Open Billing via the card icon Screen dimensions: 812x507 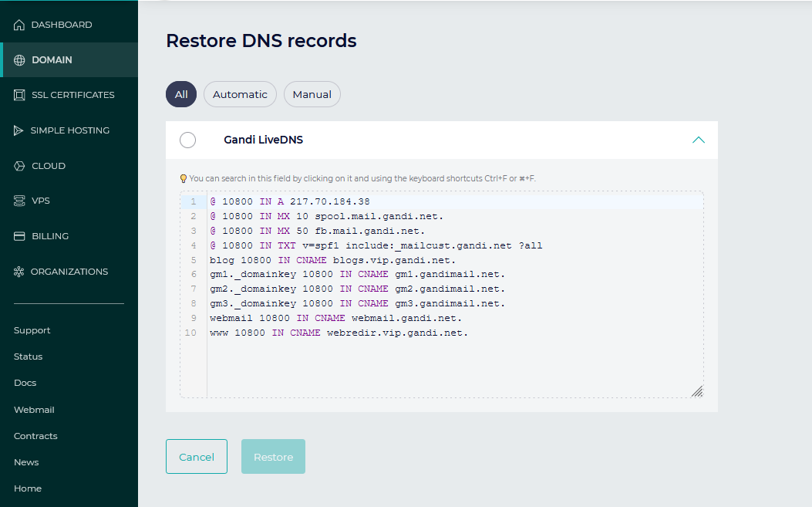(19, 236)
